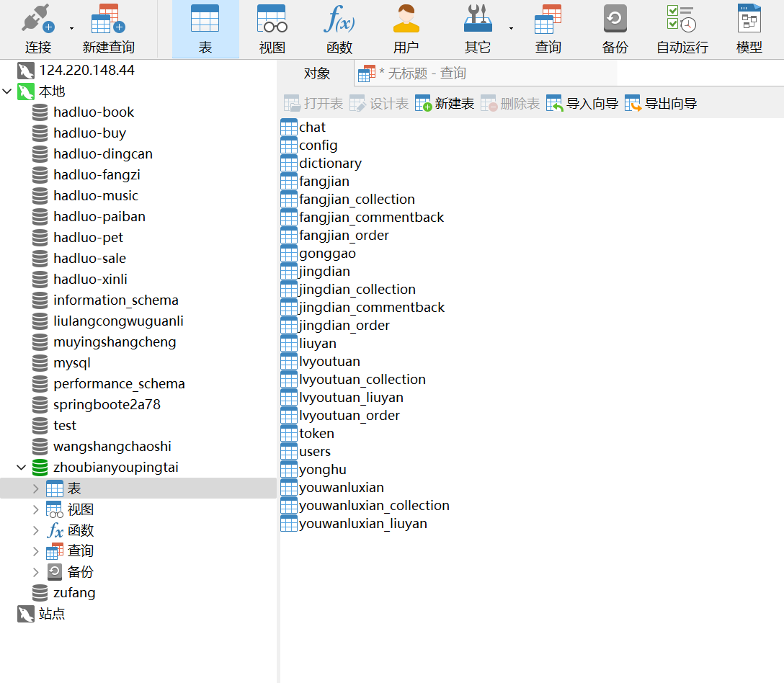Select the liuyan table

[318, 344]
